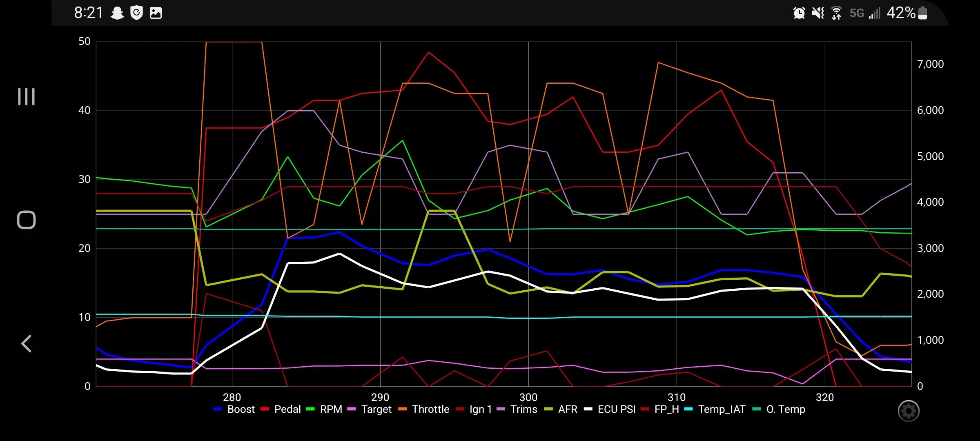Toggle the Boost series in legend
Image resolution: width=980 pixels, height=441 pixels.
click(234, 409)
